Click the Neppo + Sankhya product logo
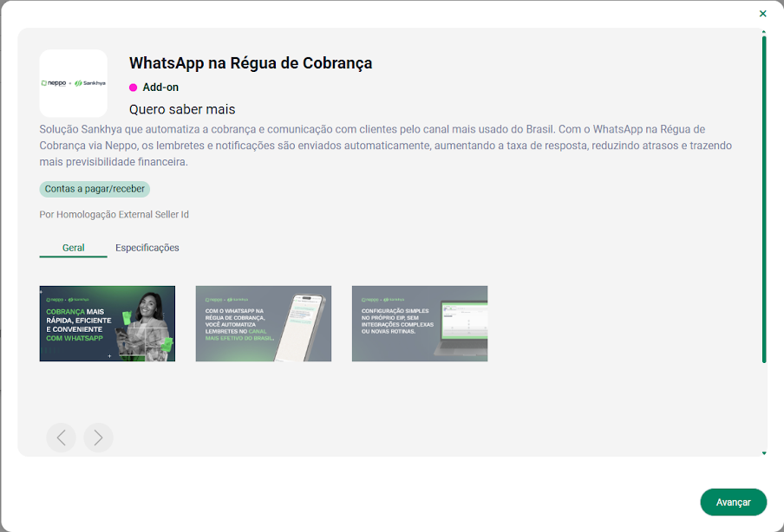This screenshot has width=784, height=532. click(74, 83)
